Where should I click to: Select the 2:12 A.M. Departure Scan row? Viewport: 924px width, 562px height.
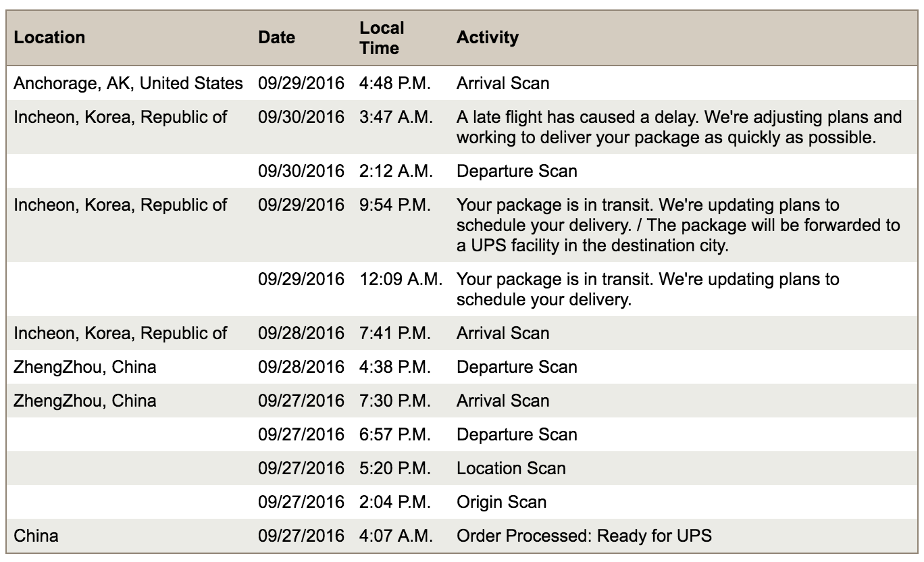coord(462,171)
